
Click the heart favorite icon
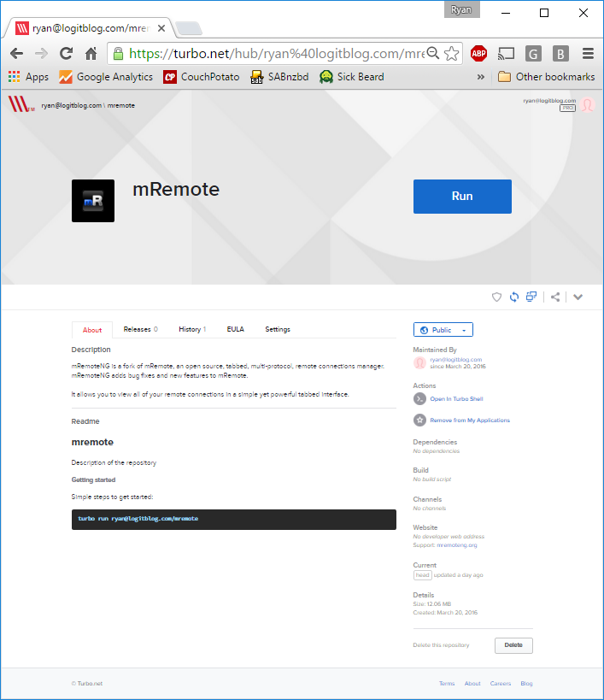[x=496, y=297]
